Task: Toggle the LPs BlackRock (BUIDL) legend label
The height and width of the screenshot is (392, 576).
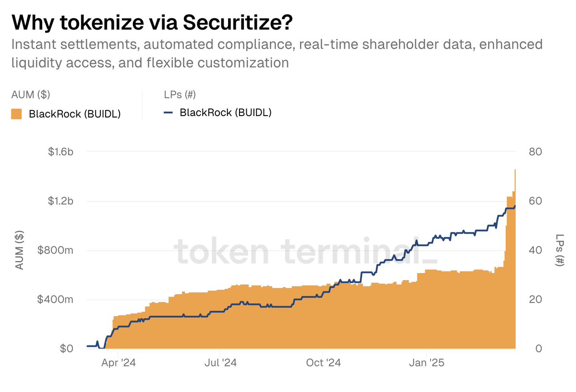Action: tap(226, 113)
